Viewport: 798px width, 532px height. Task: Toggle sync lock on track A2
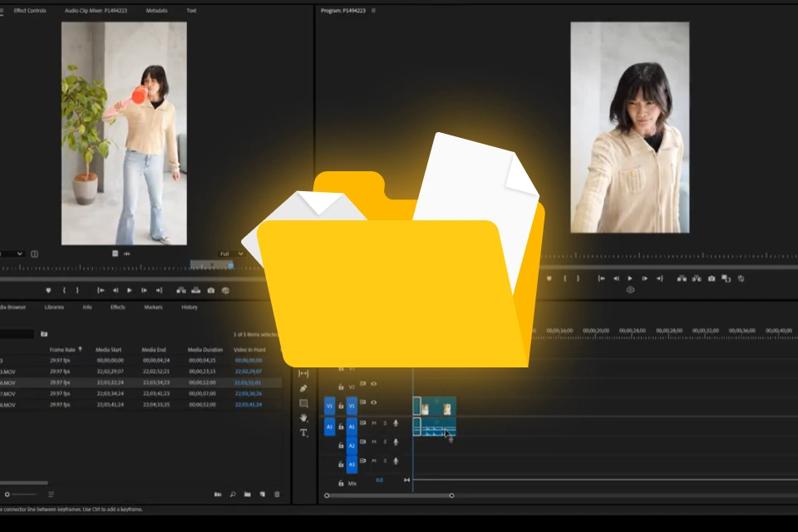pyautogui.click(x=363, y=441)
